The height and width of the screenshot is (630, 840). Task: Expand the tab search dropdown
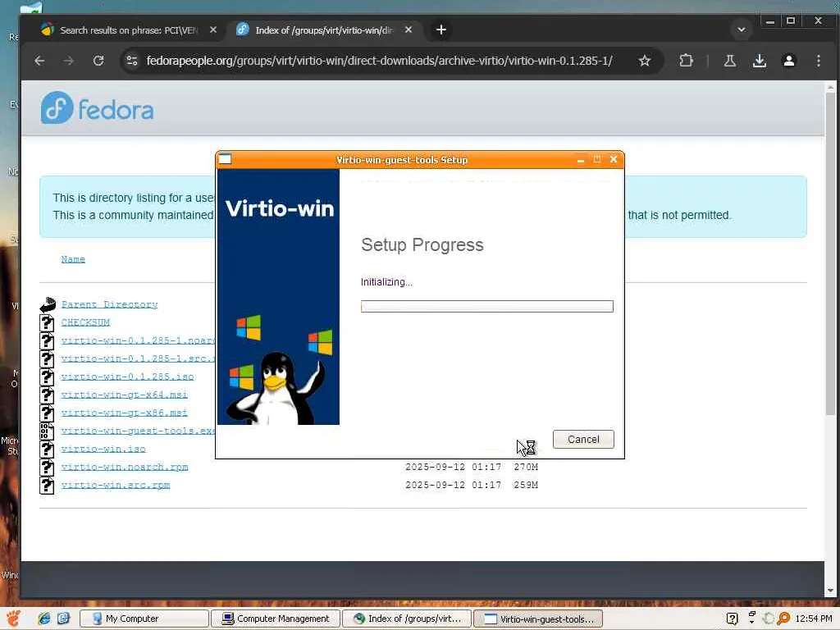[742, 30]
